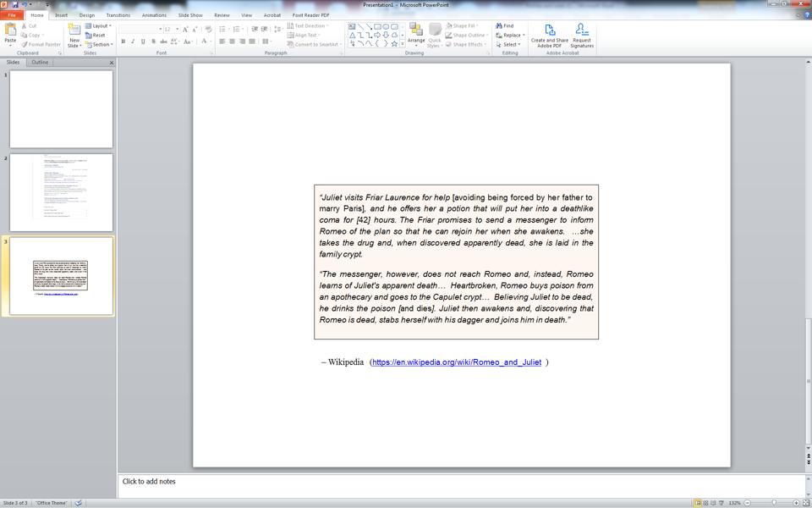Image resolution: width=812 pixels, height=508 pixels.
Task: Open Quick Styles gallery
Action: tap(435, 36)
